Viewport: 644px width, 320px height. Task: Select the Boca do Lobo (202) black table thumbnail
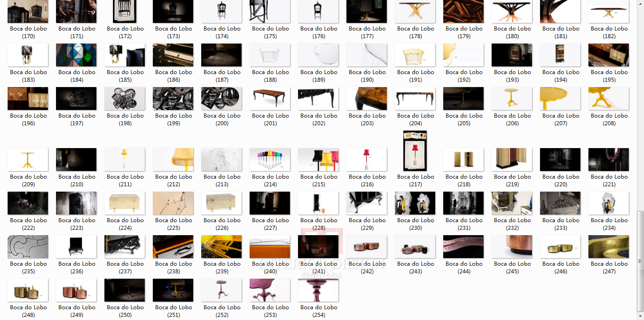(x=318, y=98)
